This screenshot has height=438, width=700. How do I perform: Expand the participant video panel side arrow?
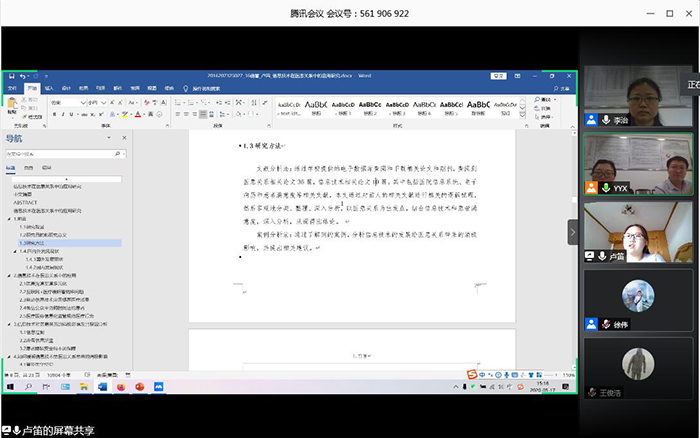click(x=573, y=231)
